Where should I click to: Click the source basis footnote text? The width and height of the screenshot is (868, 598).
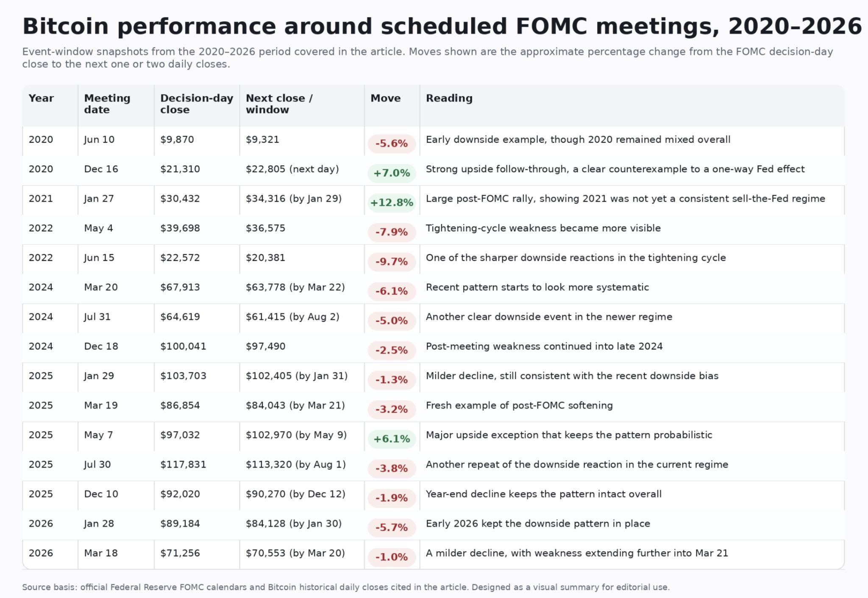click(x=345, y=587)
